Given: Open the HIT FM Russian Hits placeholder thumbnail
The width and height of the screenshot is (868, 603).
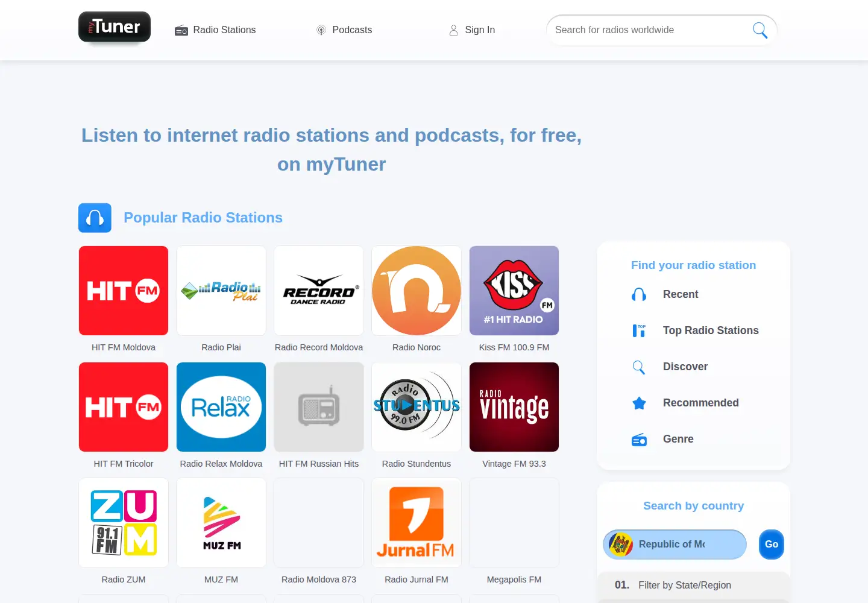Looking at the screenshot, I should point(319,407).
